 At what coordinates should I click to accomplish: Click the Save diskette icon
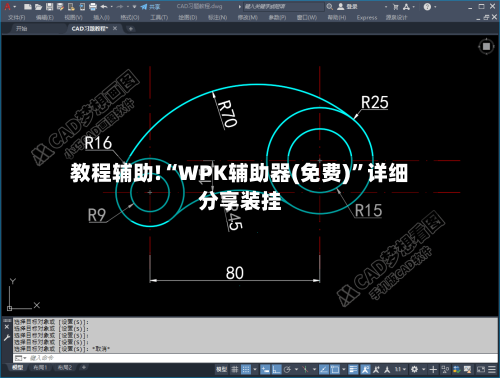pyautogui.click(x=49, y=7)
